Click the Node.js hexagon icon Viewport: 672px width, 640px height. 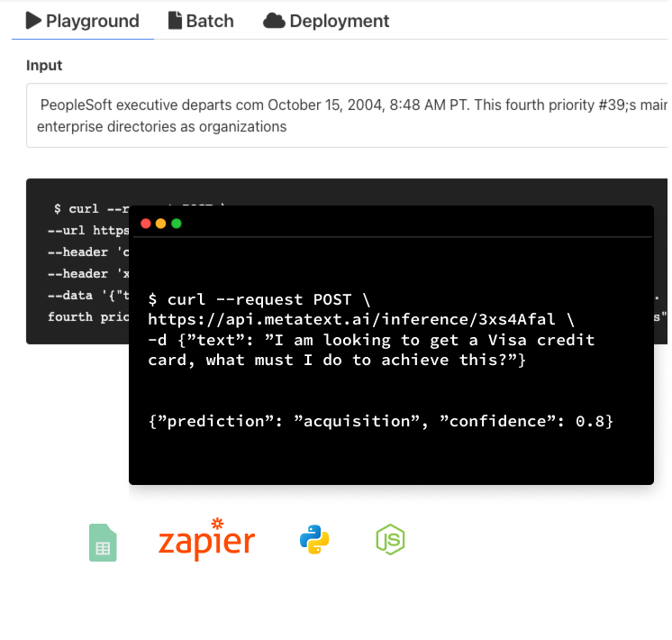(x=390, y=540)
